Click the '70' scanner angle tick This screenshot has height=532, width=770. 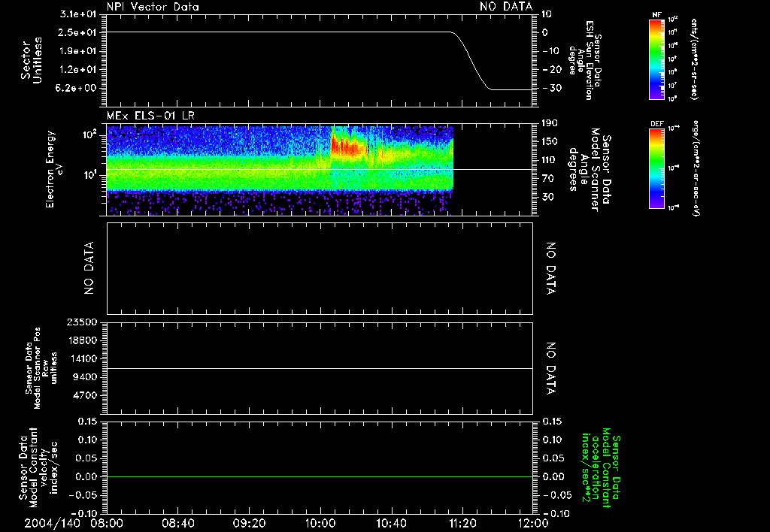pos(547,178)
